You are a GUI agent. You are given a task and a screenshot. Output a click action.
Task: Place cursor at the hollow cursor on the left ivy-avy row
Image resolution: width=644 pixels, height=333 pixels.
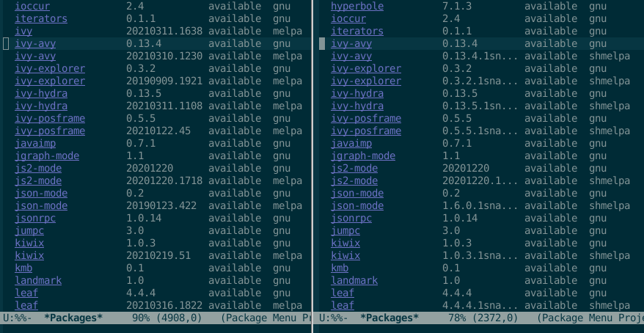(x=6, y=43)
